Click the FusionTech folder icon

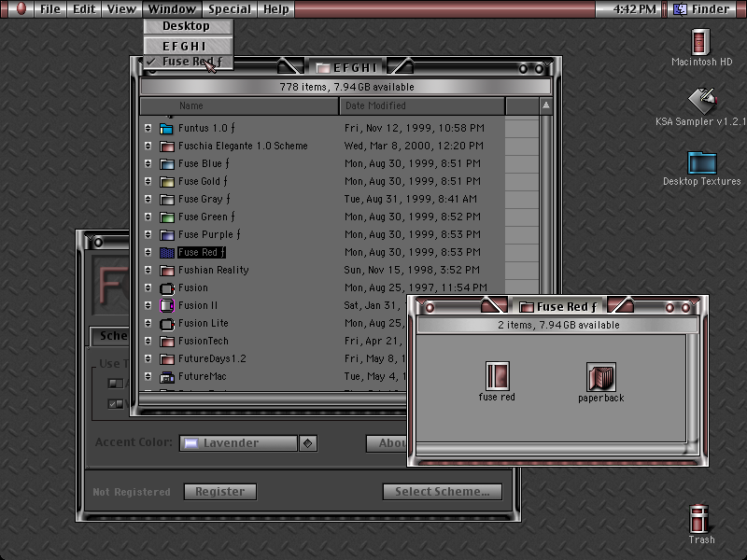[166, 342]
